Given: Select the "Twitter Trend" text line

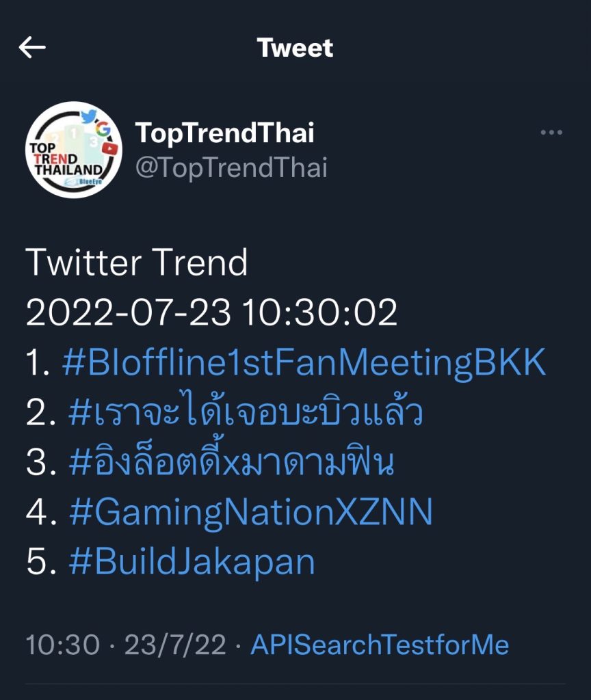Looking at the screenshot, I should point(137,262).
